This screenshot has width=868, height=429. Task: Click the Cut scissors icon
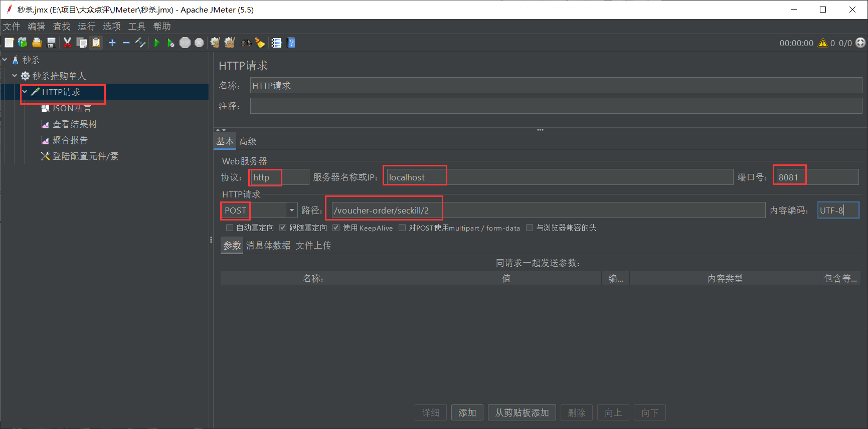click(x=67, y=43)
